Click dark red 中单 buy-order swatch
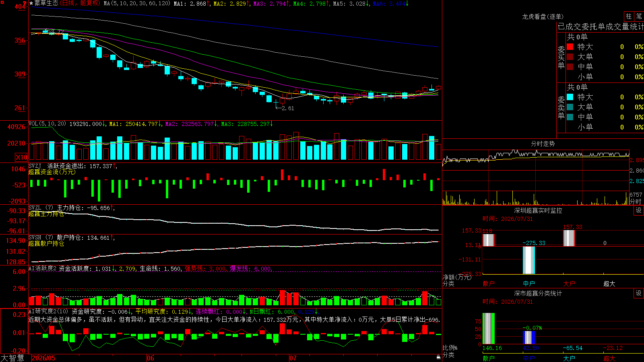The width and height of the screenshot is (644, 362). [x=570, y=67]
